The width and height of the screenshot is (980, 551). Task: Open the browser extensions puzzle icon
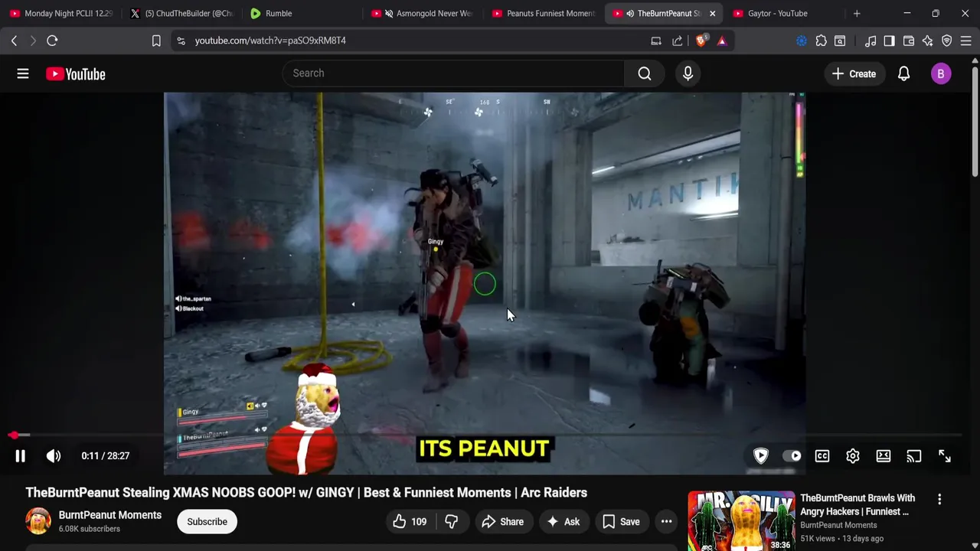[821, 41]
